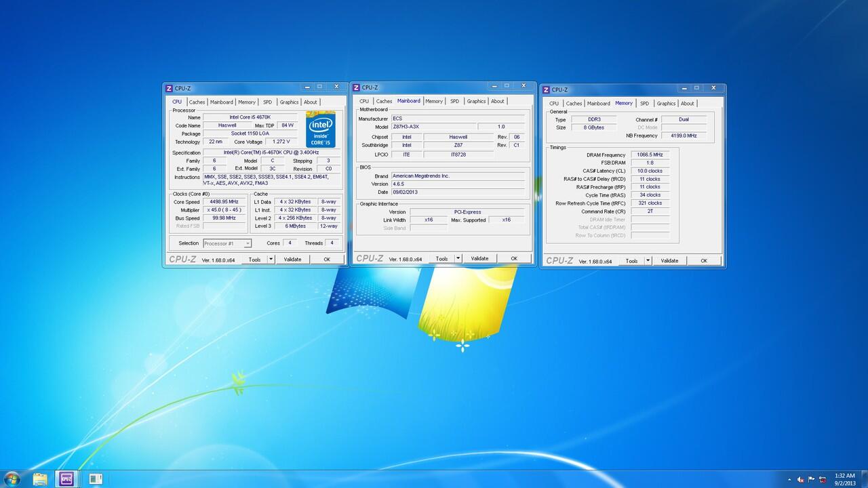Click Tools button in CPU window
Screen dimensions: 868x488
click(x=254, y=260)
